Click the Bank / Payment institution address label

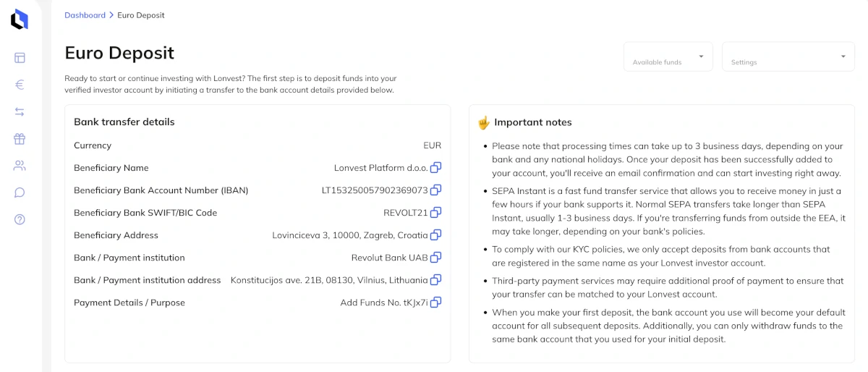point(148,280)
